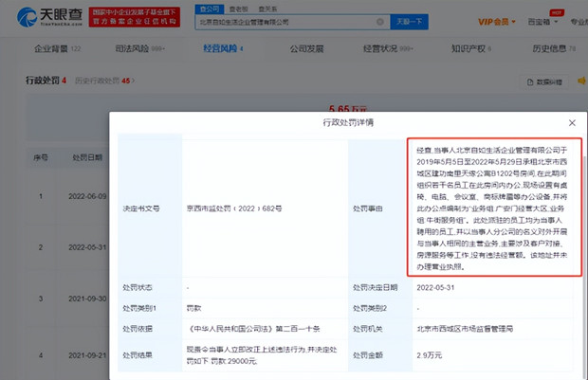Click the 处罚结果 description text
The width and height of the screenshot is (588, 380).
[x=262, y=355]
